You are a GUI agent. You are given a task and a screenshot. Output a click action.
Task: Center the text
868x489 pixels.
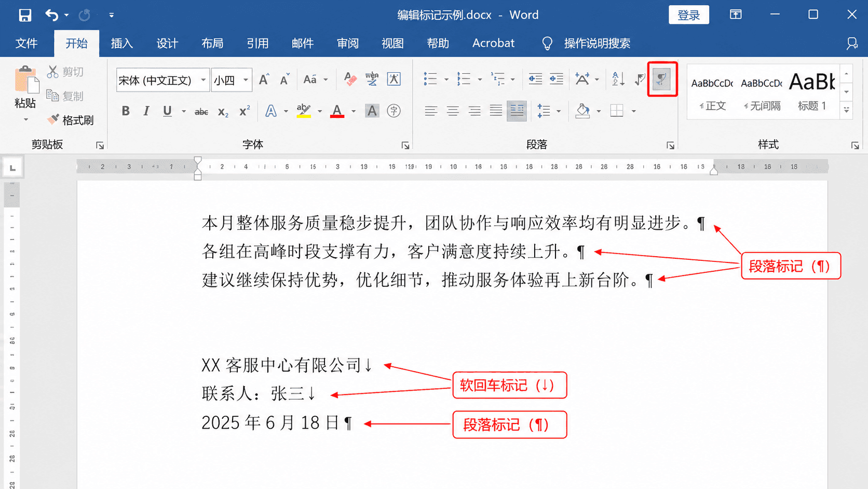tap(453, 111)
